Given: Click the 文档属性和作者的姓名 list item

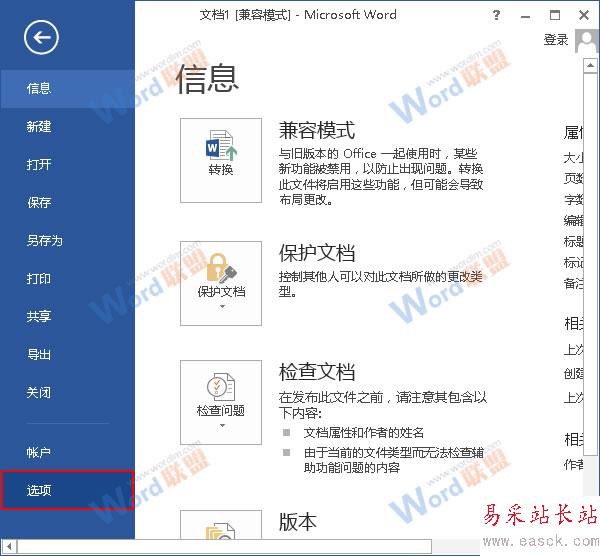Looking at the screenshot, I should [364, 433].
